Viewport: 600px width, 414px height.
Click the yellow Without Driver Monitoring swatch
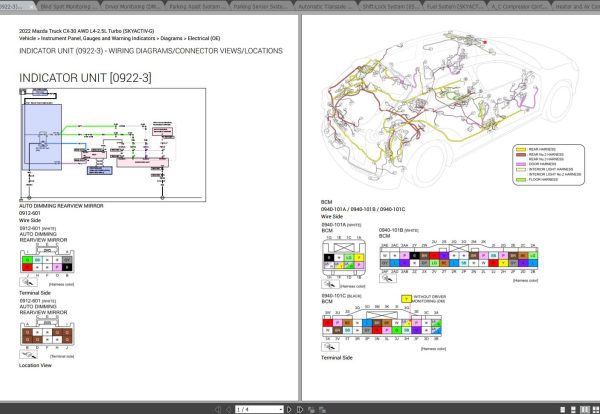click(406, 299)
